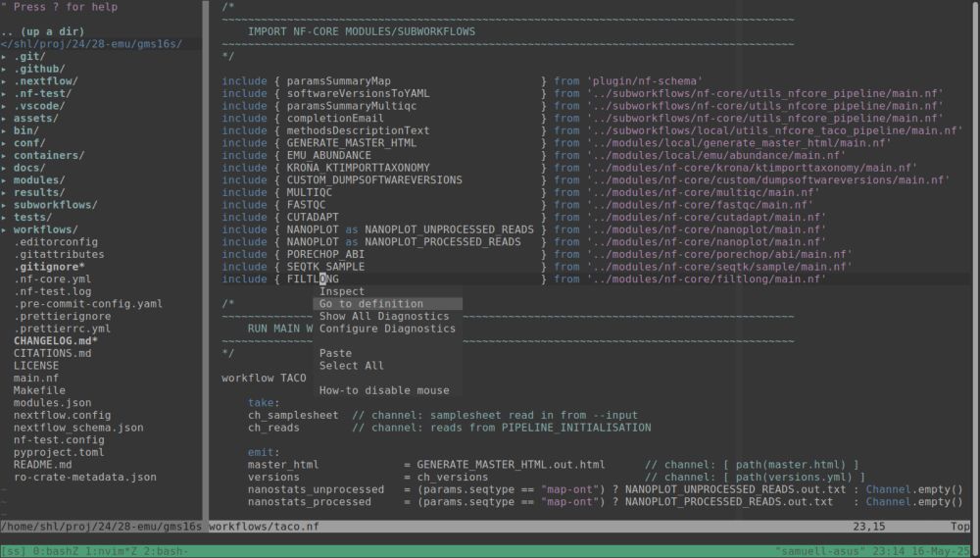Expand the tests/ folder arrow
This screenshot has height=558, width=980.
pyautogui.click(x=4, y=217)
